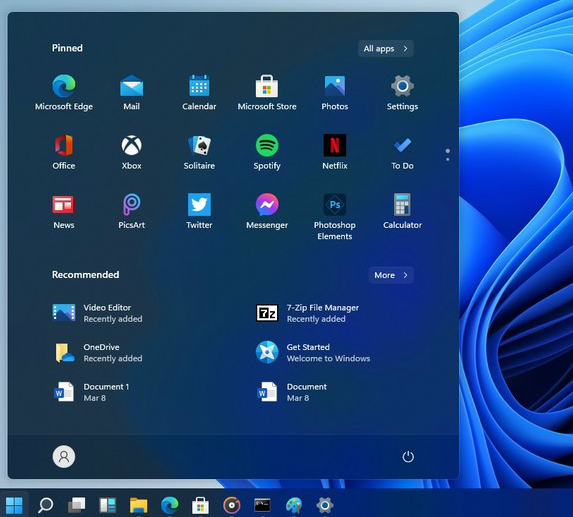Image resolution: width=573 pixels, height=517 pixels.
Task: Launch PicsArt
Action: point(132,211)
